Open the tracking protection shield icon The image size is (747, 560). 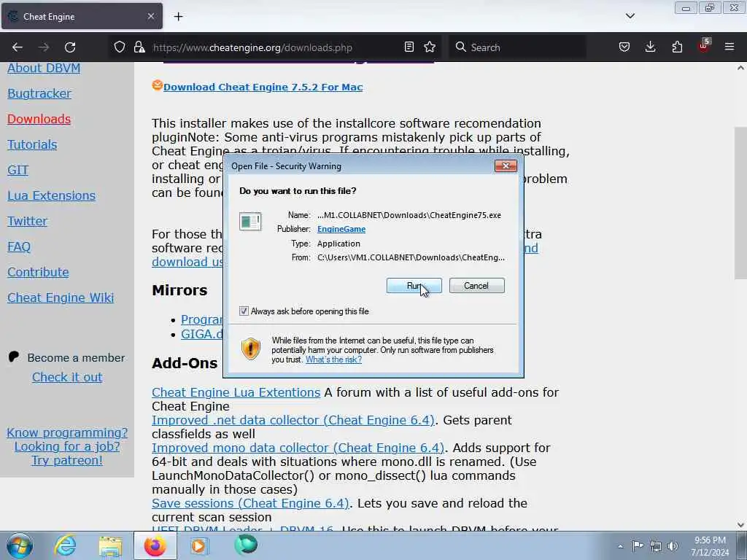click(120, 47)
